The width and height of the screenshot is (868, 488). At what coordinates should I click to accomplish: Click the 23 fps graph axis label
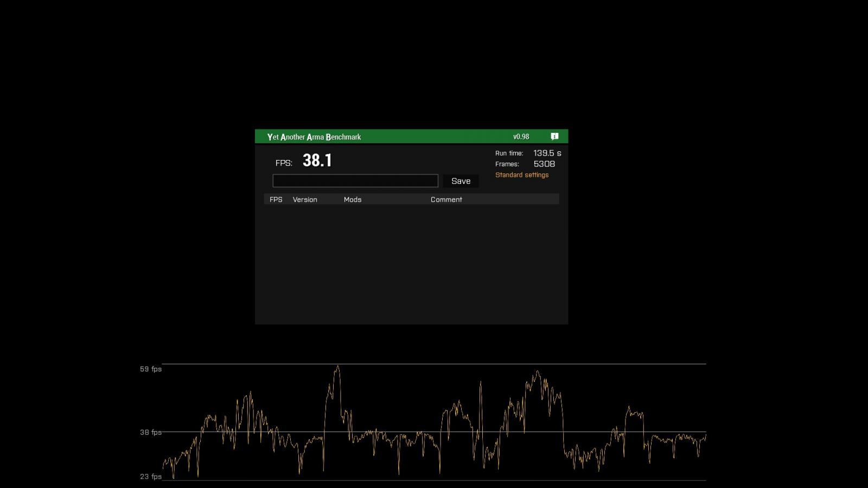(151, 476)
